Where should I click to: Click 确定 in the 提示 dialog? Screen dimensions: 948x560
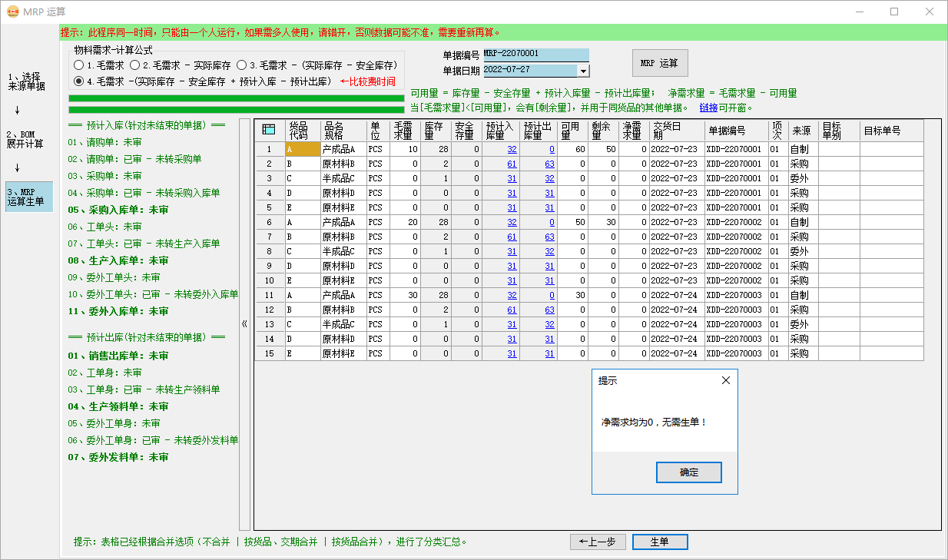688,472
